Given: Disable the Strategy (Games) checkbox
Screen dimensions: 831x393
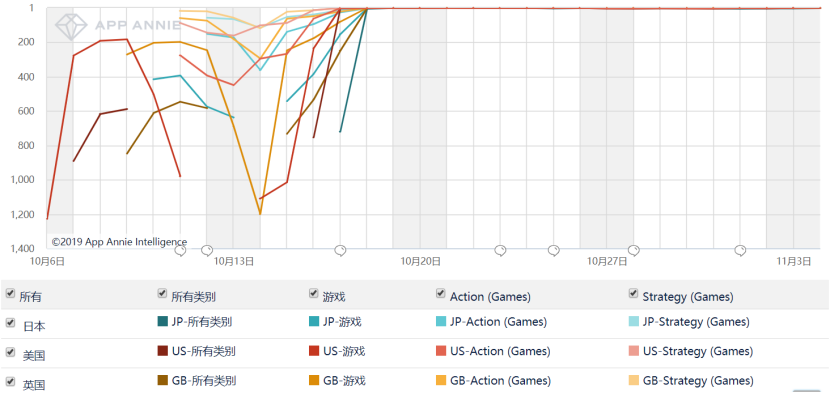Looking at the screenshot, I should 633,293.
